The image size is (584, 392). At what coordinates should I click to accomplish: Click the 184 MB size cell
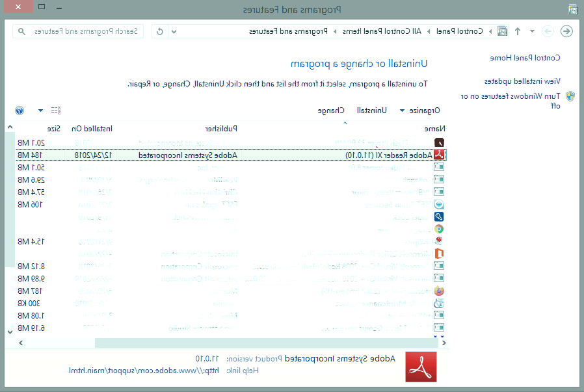pos(30,155)
